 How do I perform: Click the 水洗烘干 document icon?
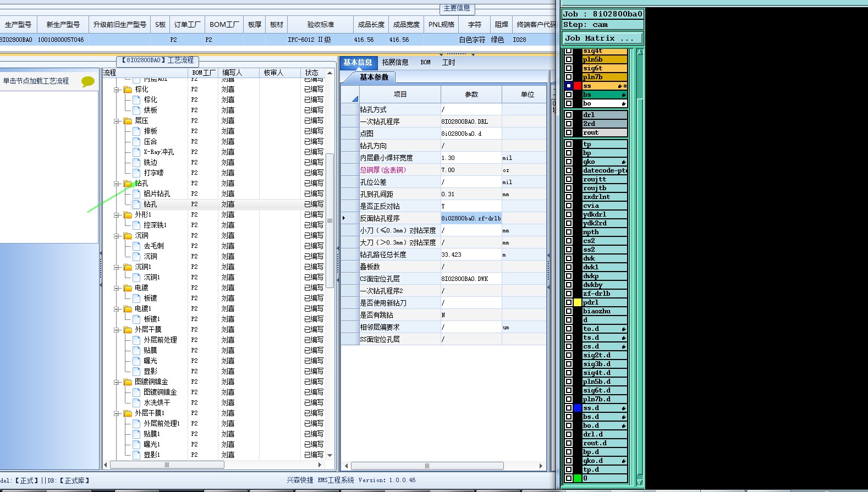point(136,402)
